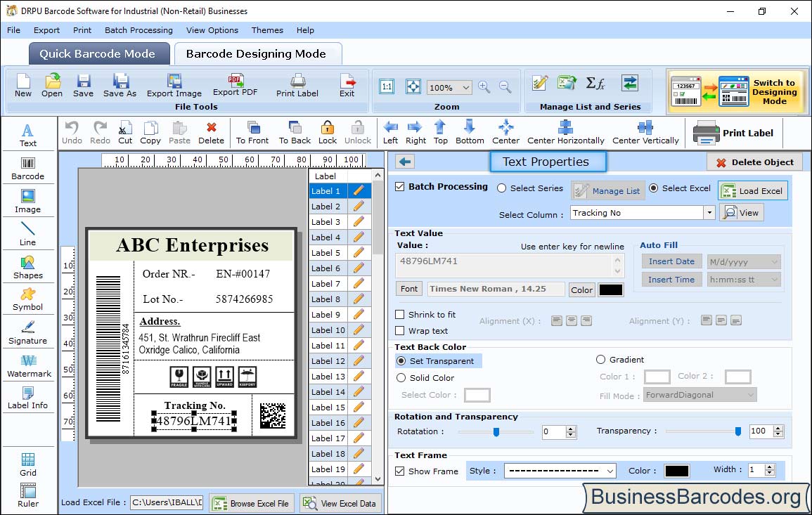
Task: Open the zoom percentage dropdown
Action: pyautogui.click(x=466, y=88)
